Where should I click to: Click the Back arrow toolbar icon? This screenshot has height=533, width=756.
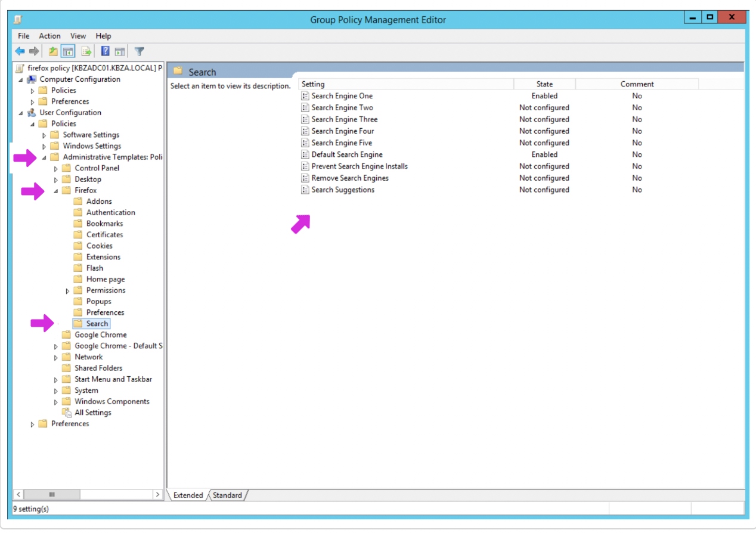20,51
